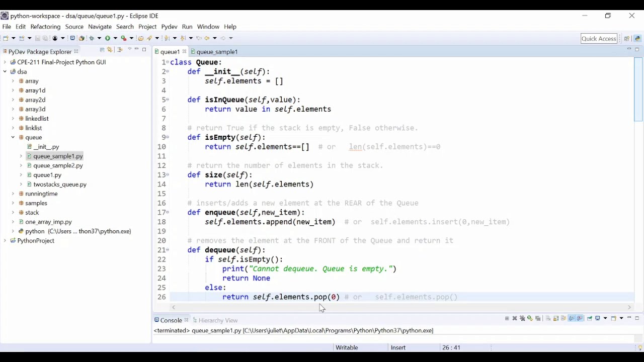This screenshot has width=644, height=362.
Task: Close the queue1 editor tab
Action: click(185, 51)
